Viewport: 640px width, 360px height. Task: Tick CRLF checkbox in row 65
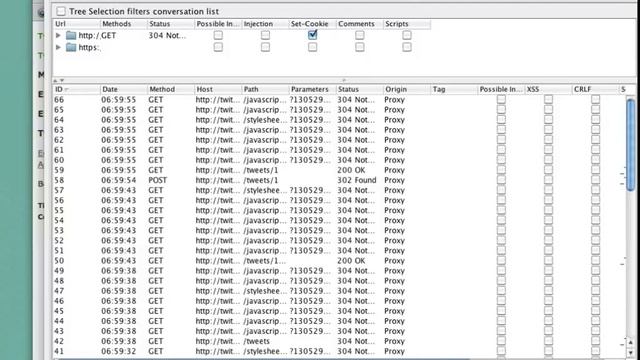click(596, 109)
